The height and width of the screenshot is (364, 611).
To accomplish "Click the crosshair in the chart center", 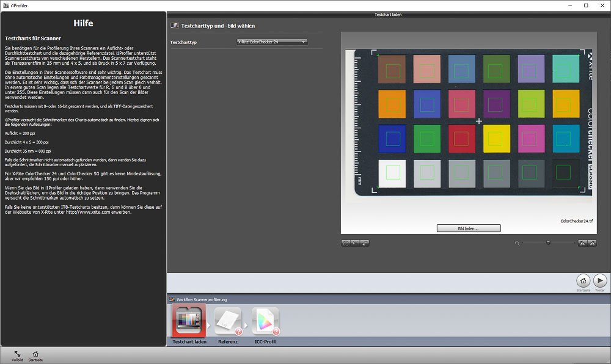I will 479,121.
